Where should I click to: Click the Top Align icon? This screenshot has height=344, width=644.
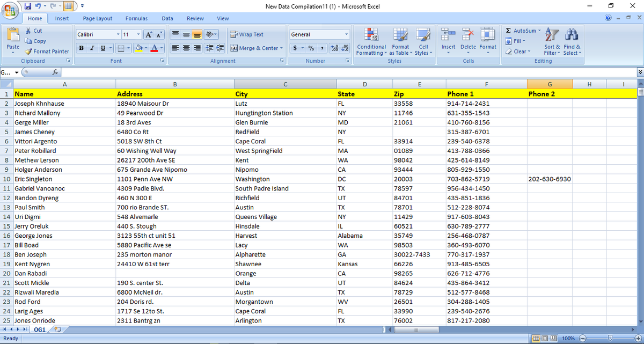[x=175, y=34]
